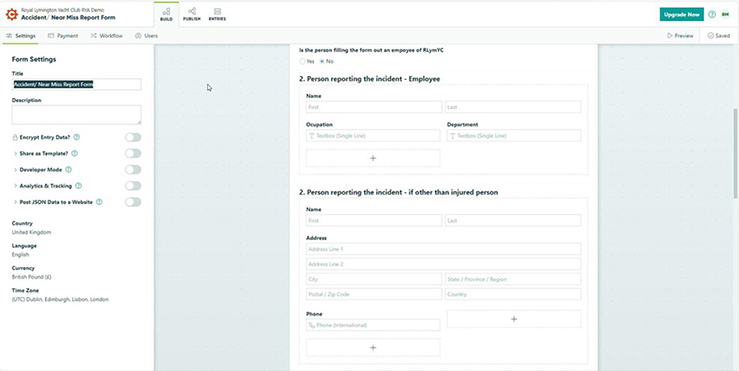
Task: Add a field beside Phone with plus
Action: coord(514,319)
